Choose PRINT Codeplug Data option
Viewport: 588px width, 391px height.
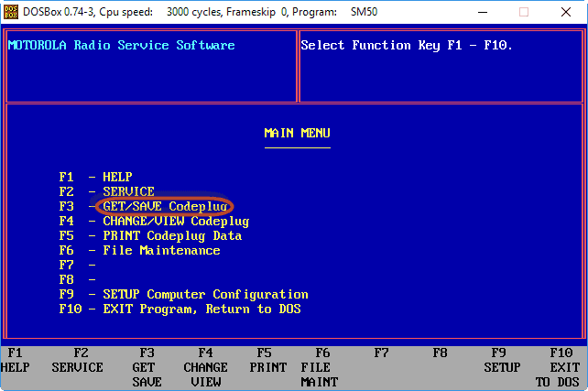coord(171,235)
